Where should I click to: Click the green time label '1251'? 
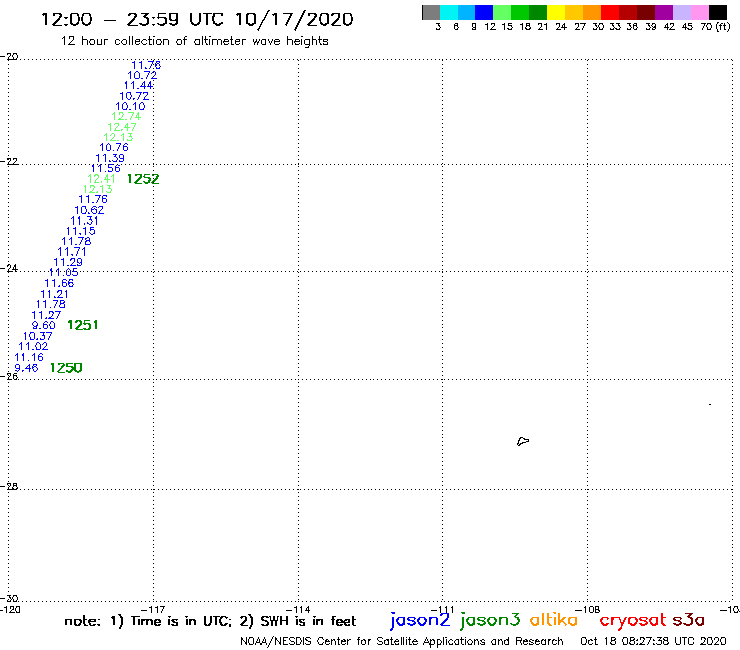(x=83, y=325)
